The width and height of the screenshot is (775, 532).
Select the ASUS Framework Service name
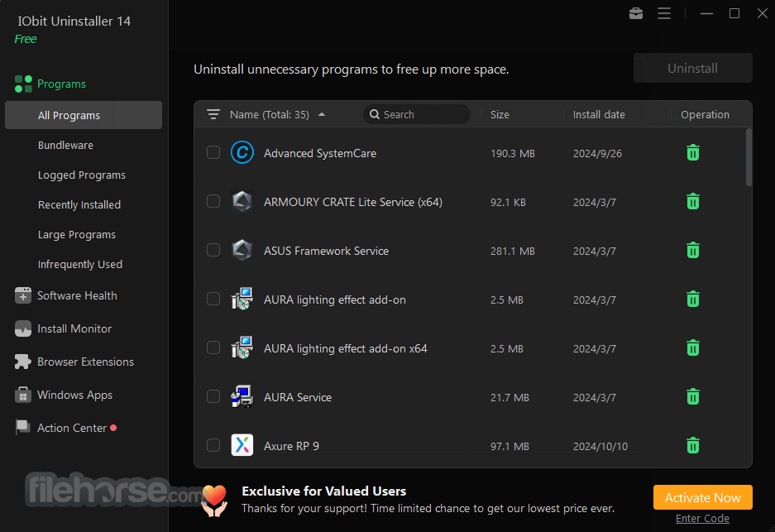[326, 252]
